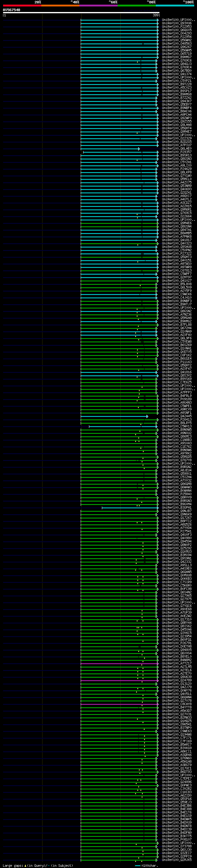This screenshot has width=197, height=868.
Task: Click the label UniRef100_Q9LHA8
Action: click(176, 125)
